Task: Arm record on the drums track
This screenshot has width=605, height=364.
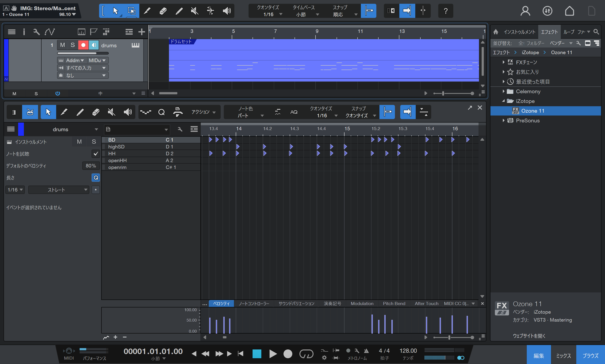Action: click(x=83, y=45)
